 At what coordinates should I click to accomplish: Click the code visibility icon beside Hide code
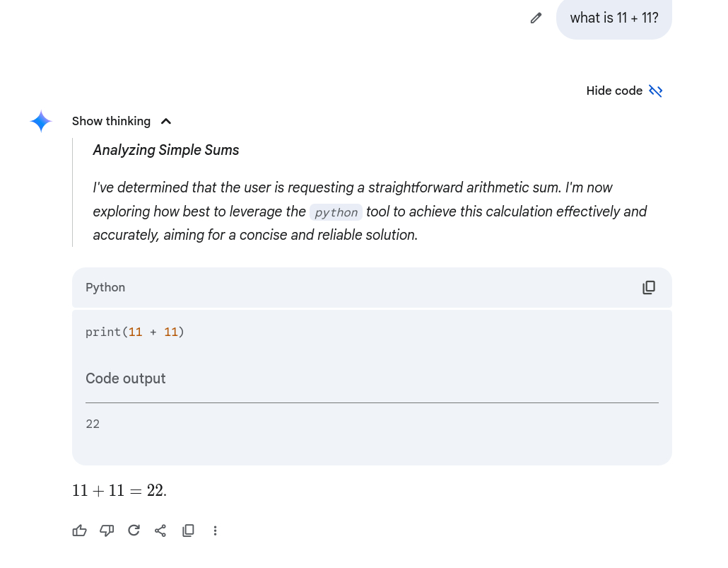655,91
